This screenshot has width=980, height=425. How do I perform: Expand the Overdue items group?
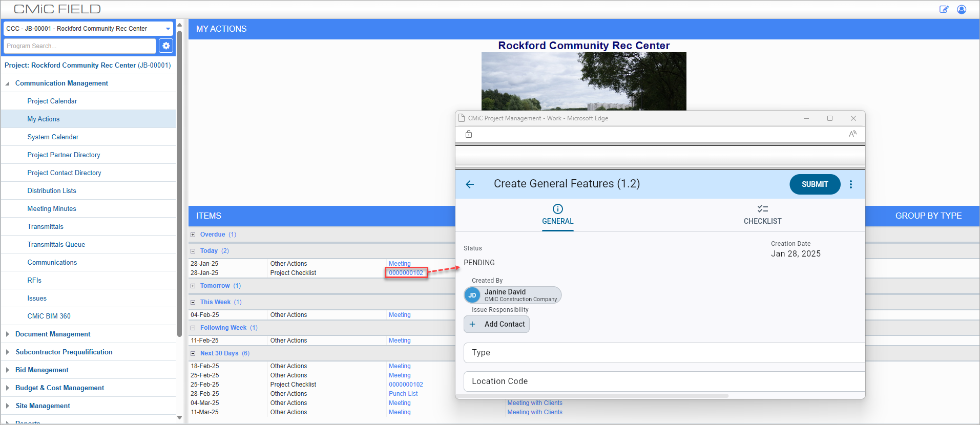pyautogui.click(x=193, y=235)
